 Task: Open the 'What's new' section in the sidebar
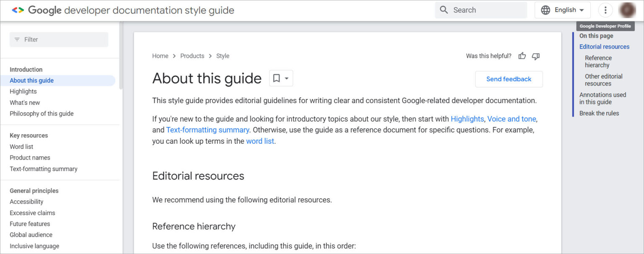[24, 102]
